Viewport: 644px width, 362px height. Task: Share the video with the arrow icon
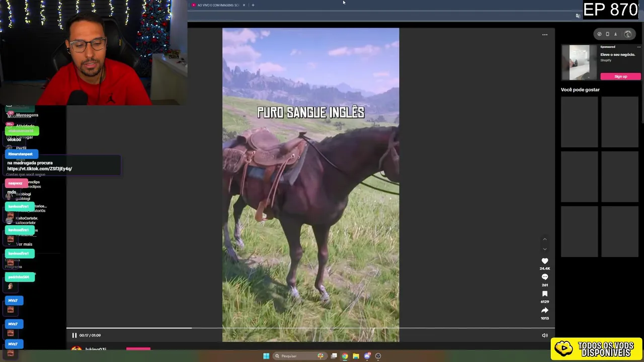[544, 310]
